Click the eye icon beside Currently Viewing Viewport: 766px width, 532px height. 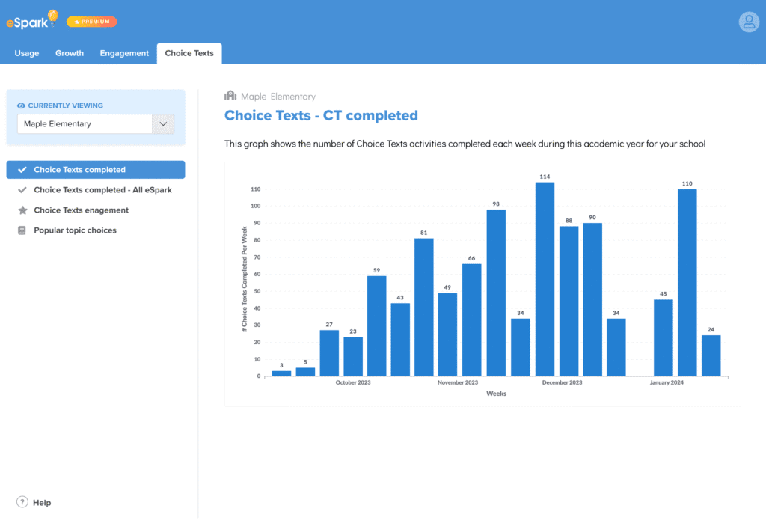click(x=21, y=106)
